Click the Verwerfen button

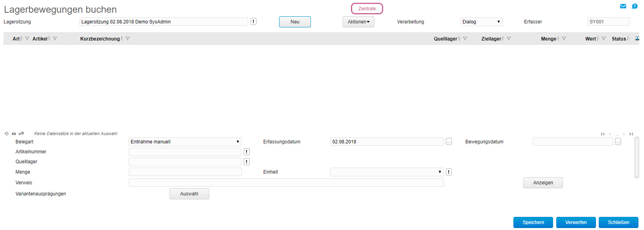[x=576, y=222]
